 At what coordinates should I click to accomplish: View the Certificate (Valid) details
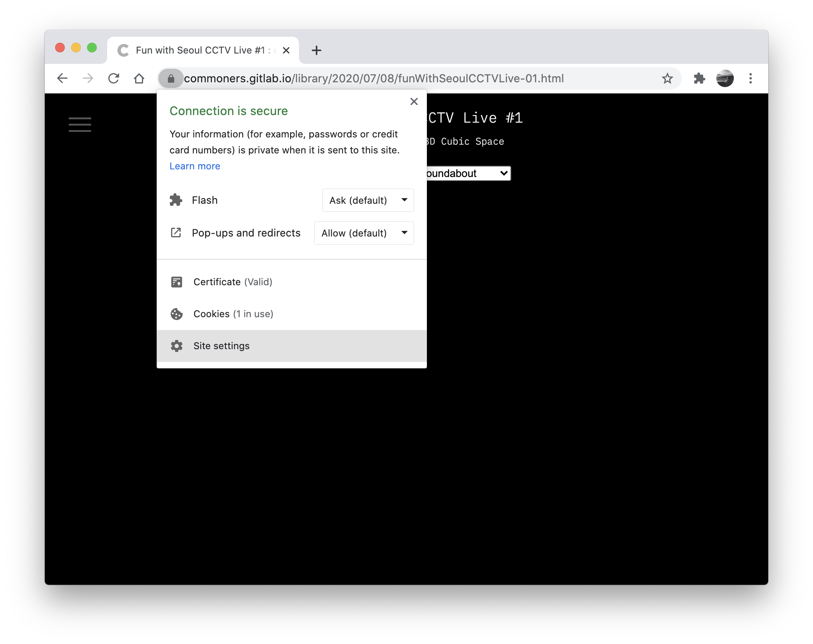292,282
